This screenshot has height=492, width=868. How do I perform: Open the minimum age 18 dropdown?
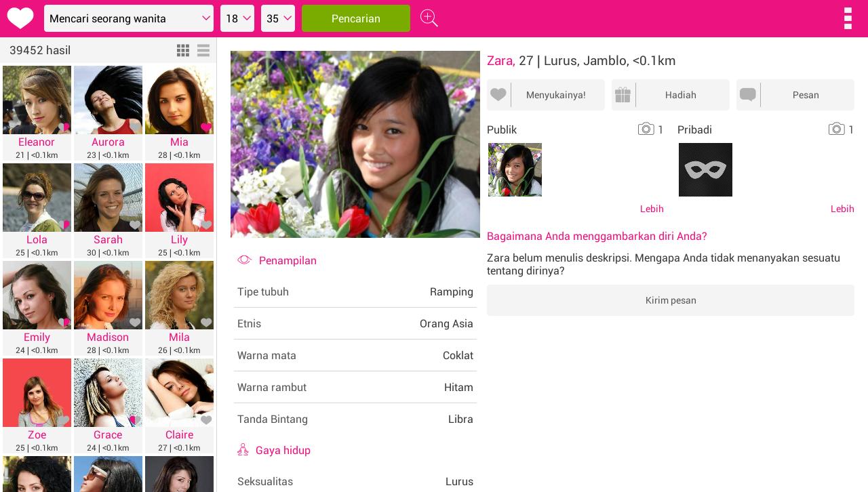click(237, 18)
